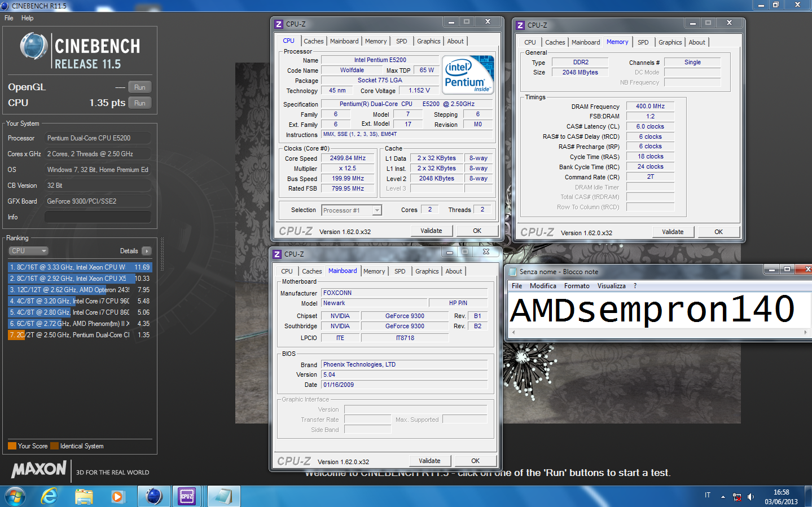Image resolution: width=812 pixels, height=507 pixels.
Task: Click OK in CPU window
Action: [477, 231]
